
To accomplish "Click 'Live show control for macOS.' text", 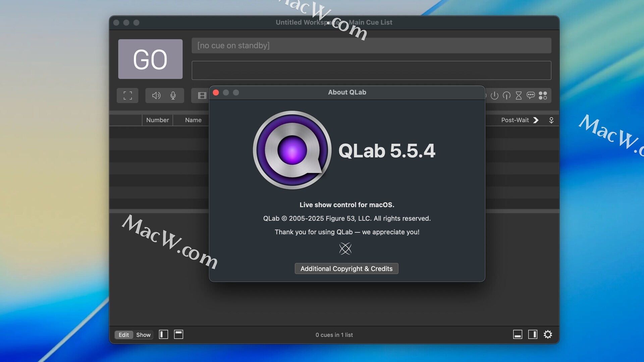I will point(347,205).
